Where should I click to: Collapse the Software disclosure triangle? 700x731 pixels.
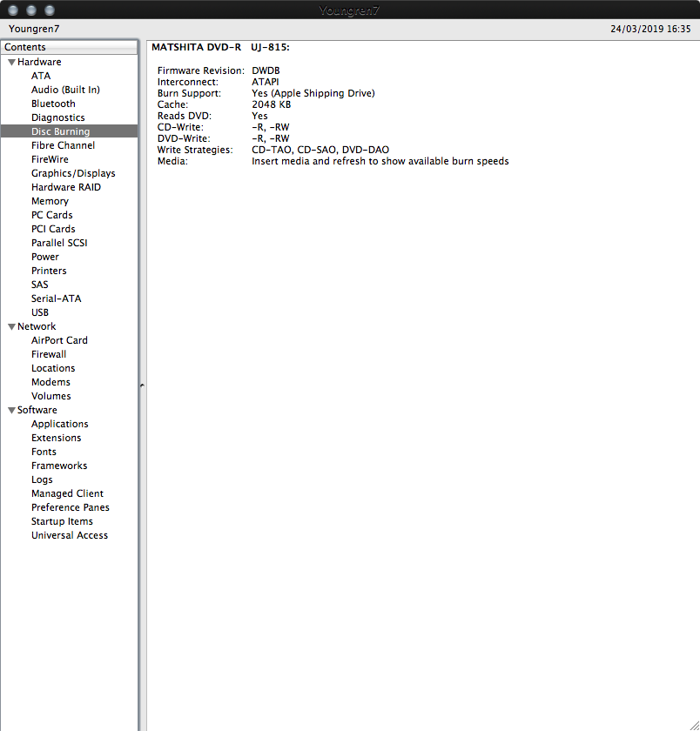pyautogui.click(x=11, y=410)
